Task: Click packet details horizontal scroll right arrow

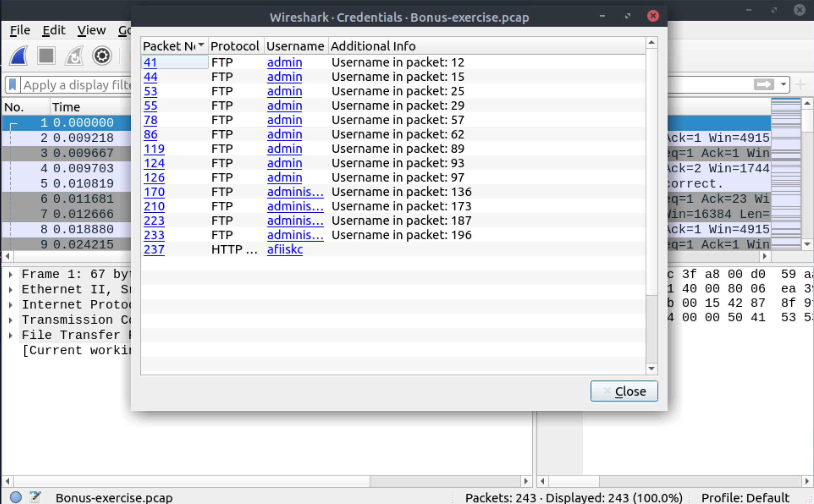Action: (526, 481)
